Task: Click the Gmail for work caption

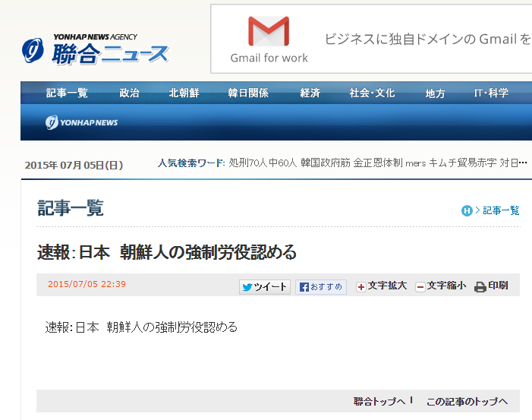Action: pos(269,58)
